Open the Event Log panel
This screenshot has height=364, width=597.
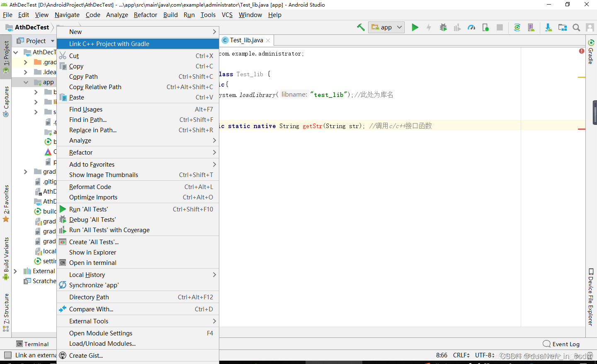[x=561, y=344]
